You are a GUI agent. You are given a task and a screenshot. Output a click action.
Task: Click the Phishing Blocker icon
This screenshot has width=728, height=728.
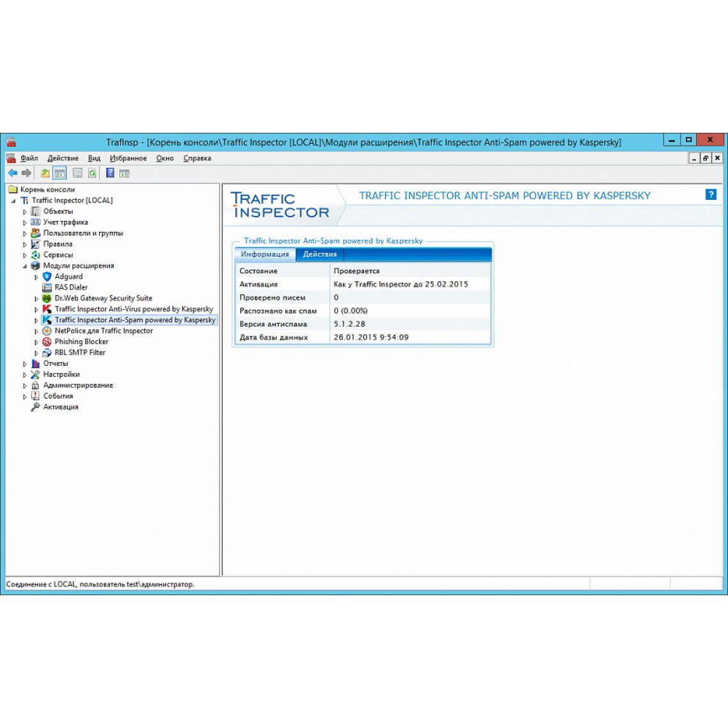point(47,342)
